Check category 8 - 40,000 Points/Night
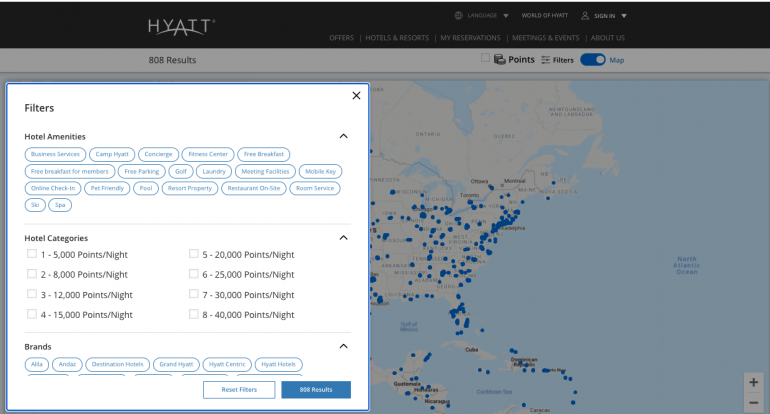 tap(194, 314)
